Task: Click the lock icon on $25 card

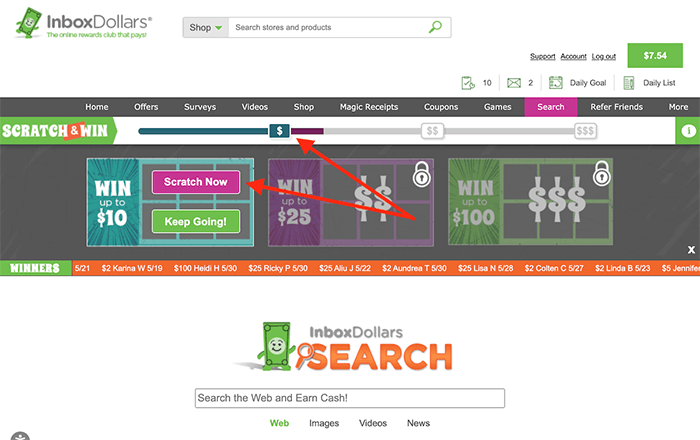Action: point(421,174)
